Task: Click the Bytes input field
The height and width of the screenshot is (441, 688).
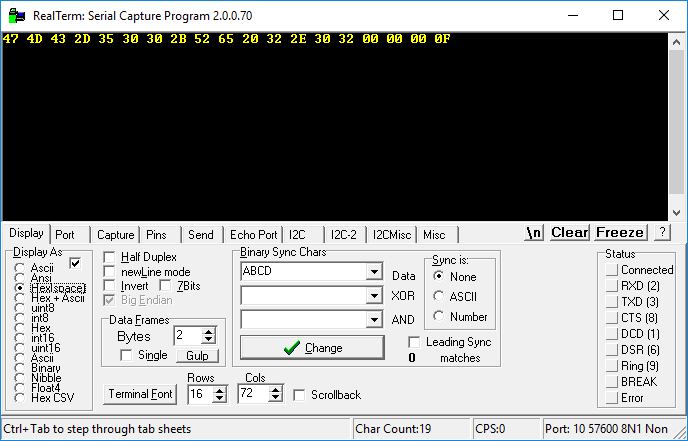Action: (x=189, y=336)
